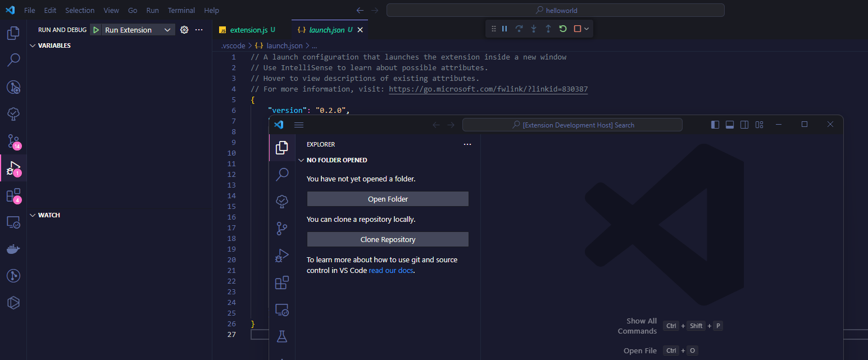The width and height of the screenshot is (868, 360).
Task: Open the tree icon view in main activity bar
Action: point(13,114)
